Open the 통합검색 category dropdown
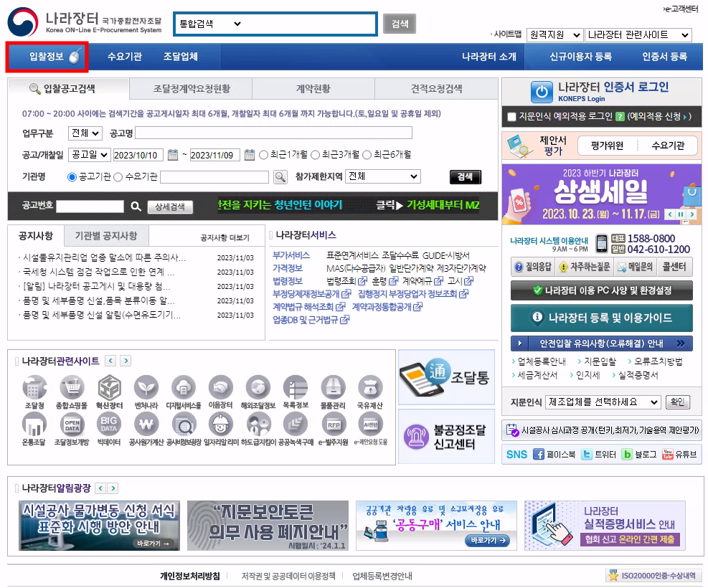Image resolution: width=708 pixels, height=588 pixels. point(210,24)
